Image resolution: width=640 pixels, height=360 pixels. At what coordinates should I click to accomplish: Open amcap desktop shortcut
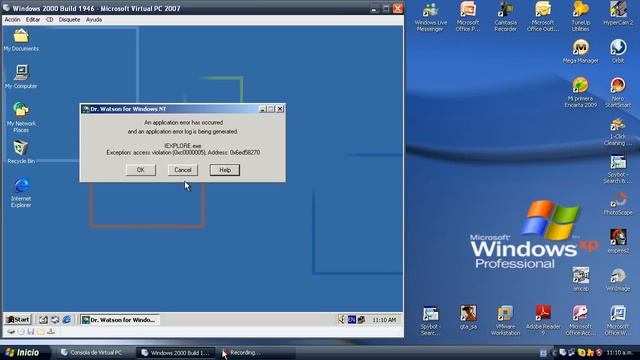(x=580, y=279)
